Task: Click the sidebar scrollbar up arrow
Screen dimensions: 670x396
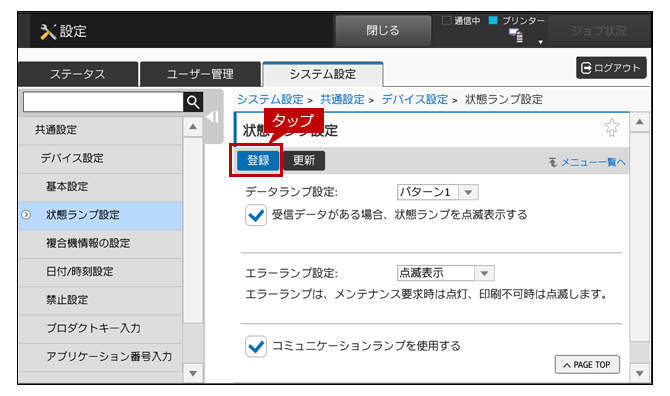Action: 193,127
